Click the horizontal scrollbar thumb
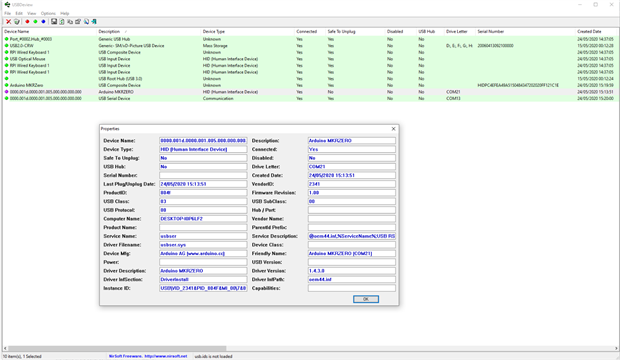The height and width of the screenshot is (360, 620). pyautogui.click(x=117, y=349)
